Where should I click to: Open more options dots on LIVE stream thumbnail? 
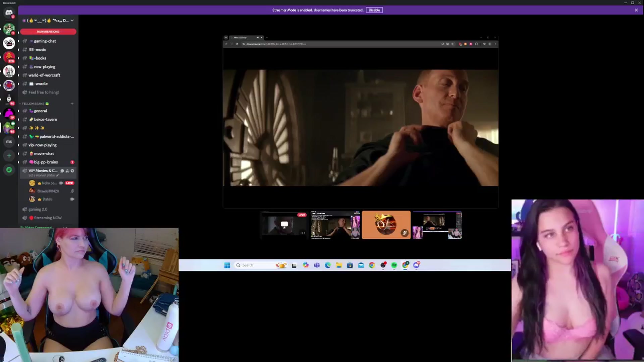303,233
